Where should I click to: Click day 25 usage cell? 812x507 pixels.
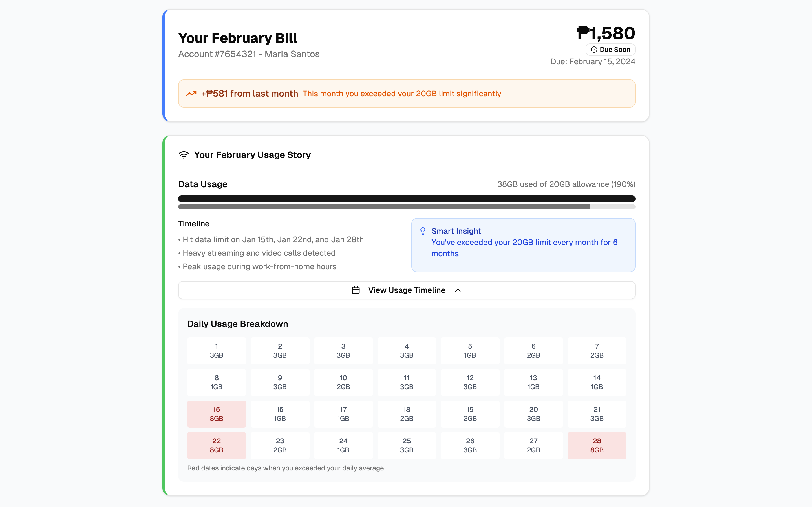pos(406,445)
